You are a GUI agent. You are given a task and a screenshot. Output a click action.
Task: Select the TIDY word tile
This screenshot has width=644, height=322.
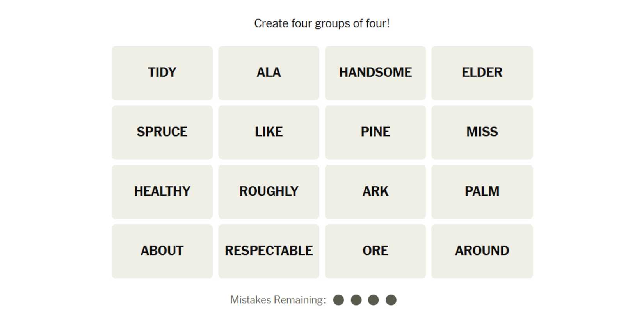(162, 73)
